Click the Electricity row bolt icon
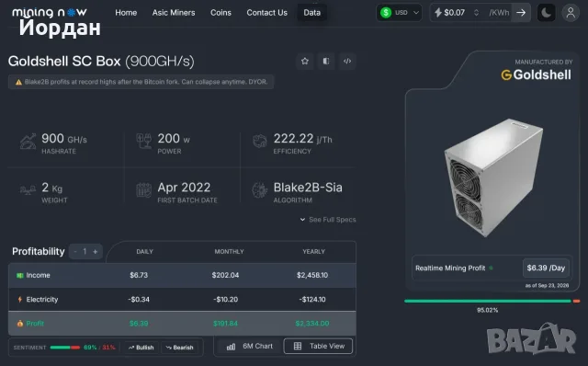Screen dimensions: 588x366 point(20,300)
